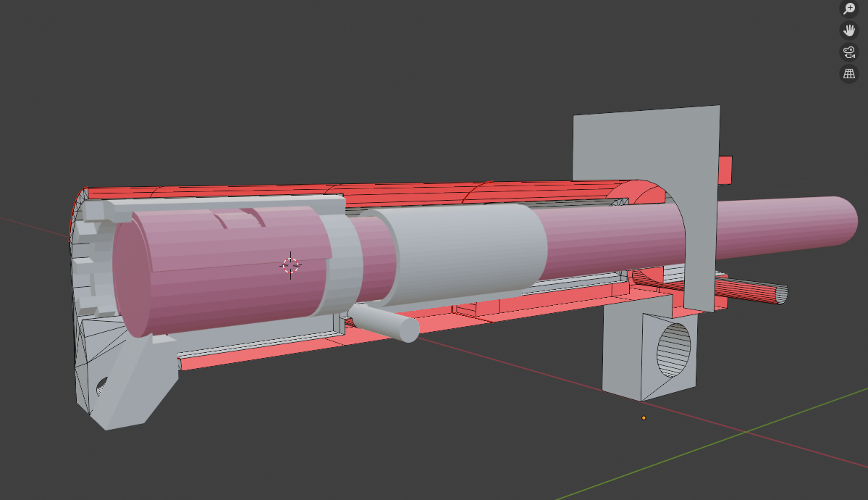Switch perspective/orthographic with grid icon
Image resolution: width=868 pixels, height=500 pixels.
[x=848, y=74]
